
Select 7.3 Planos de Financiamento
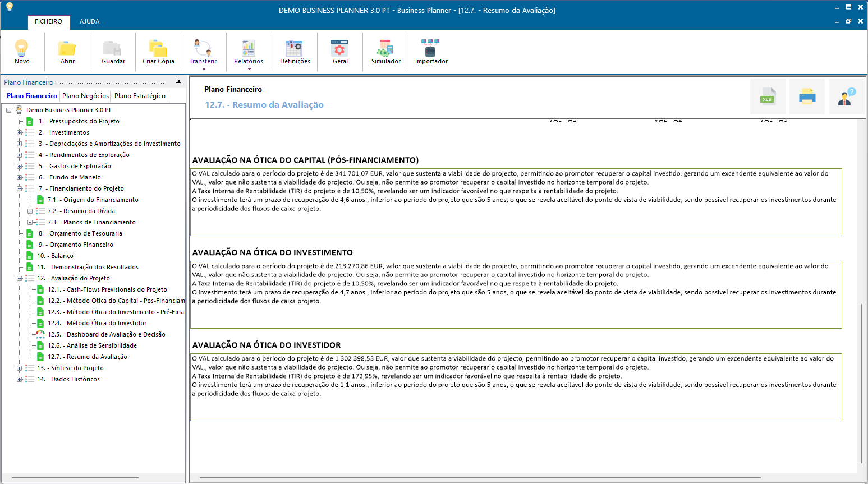click(91, 222)
